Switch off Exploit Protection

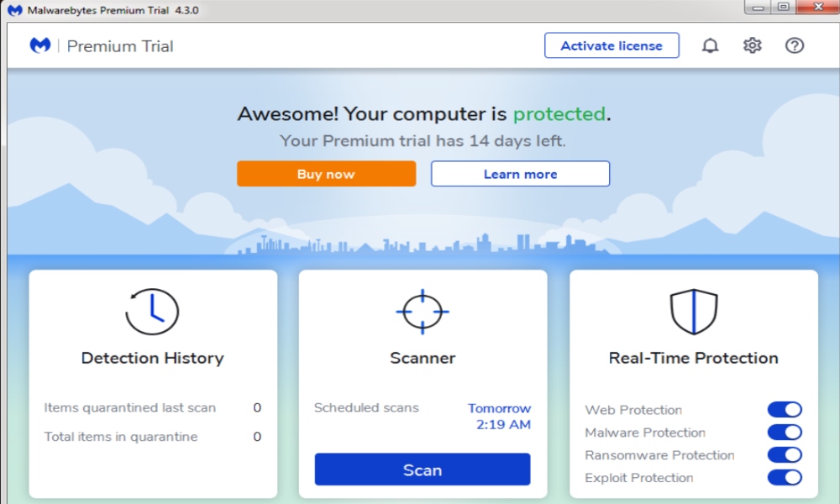pos(785,477)
